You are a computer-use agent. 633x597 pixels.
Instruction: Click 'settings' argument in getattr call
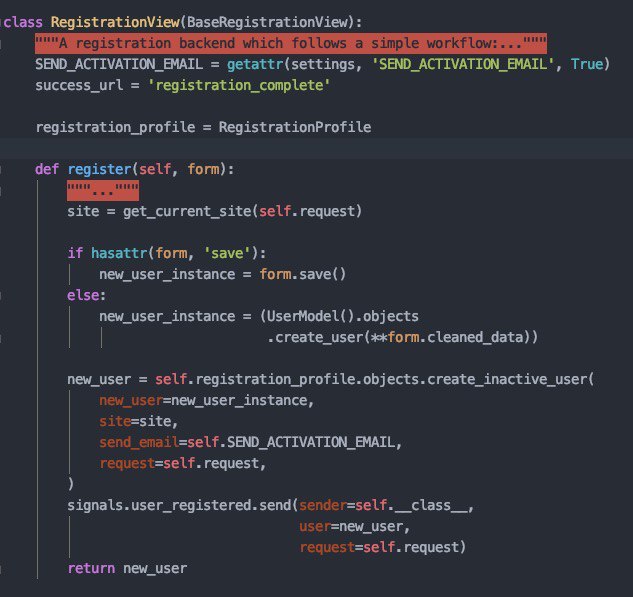pos(322,64)
